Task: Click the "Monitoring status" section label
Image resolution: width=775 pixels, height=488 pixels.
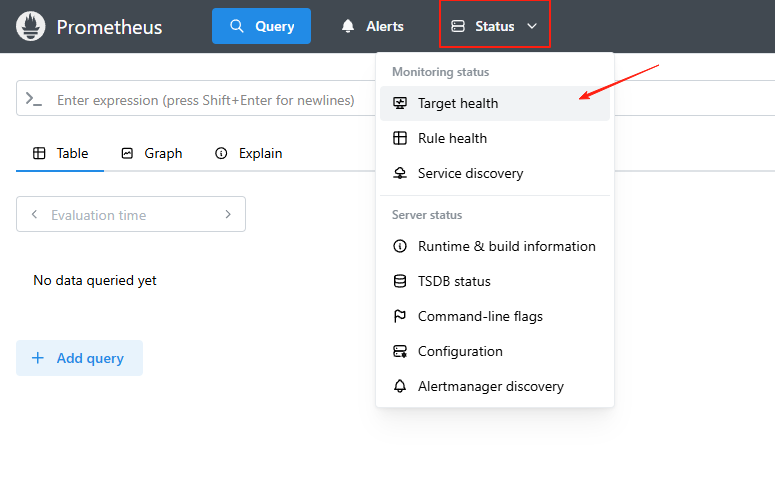Action: coord(440,72)
